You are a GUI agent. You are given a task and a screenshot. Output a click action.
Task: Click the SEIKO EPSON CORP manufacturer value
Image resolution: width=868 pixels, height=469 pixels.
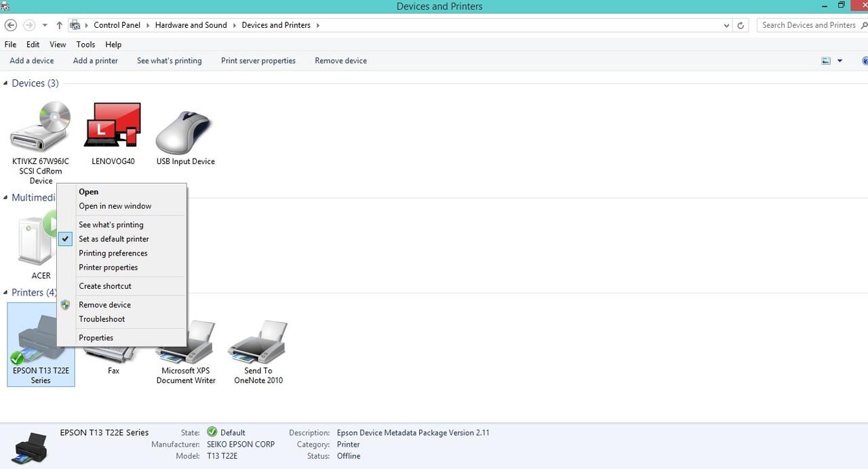[241, 445]
